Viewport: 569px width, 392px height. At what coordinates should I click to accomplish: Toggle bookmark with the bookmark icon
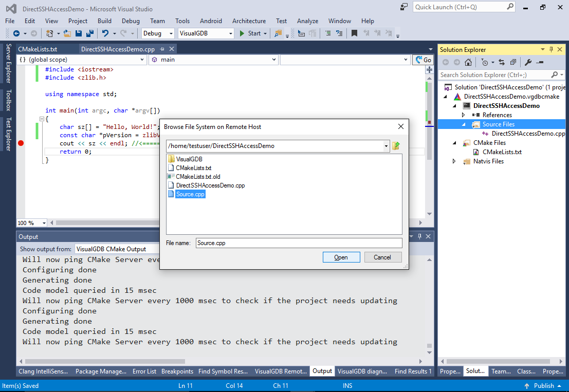(x=355, y=33)
